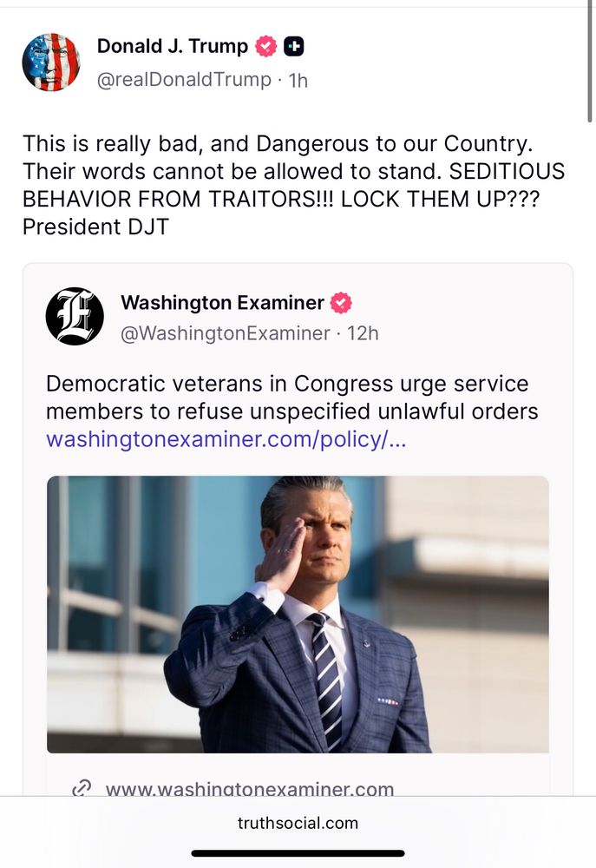The height and width of the screenshot is (868, 596).
Task: Tap the article photo of the saluting man
Action: [x=298, y=614]
